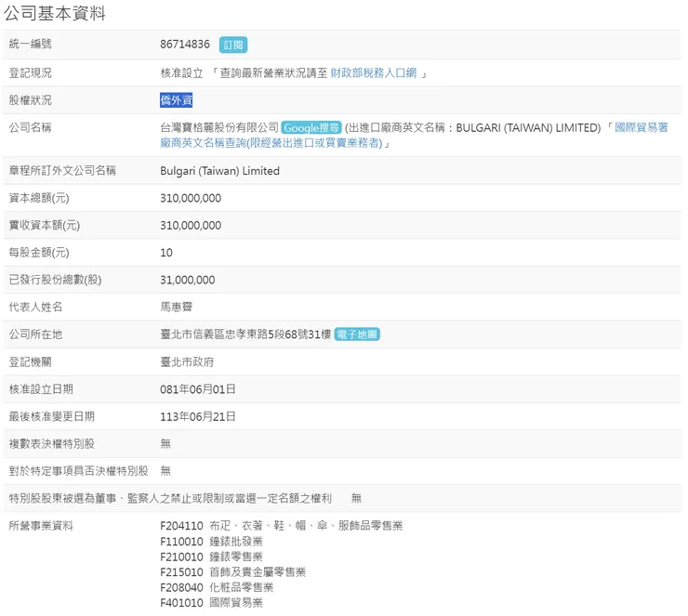Click the 登記現況 label

31,73
